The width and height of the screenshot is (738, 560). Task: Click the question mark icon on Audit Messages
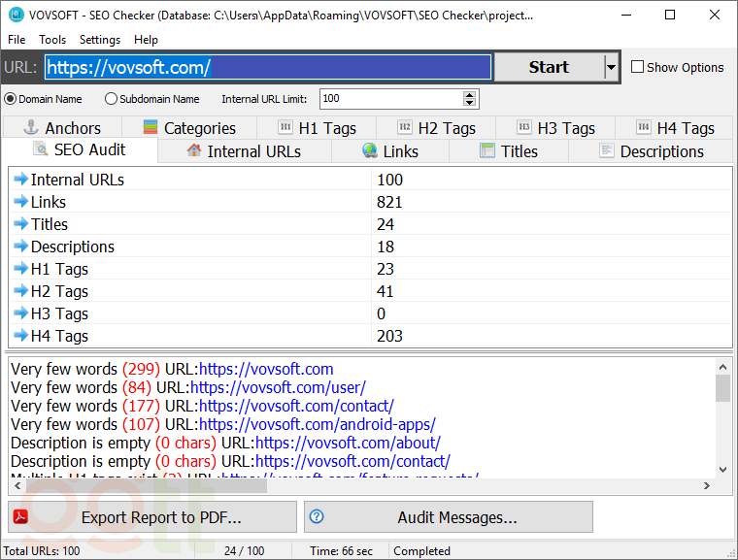316,517
